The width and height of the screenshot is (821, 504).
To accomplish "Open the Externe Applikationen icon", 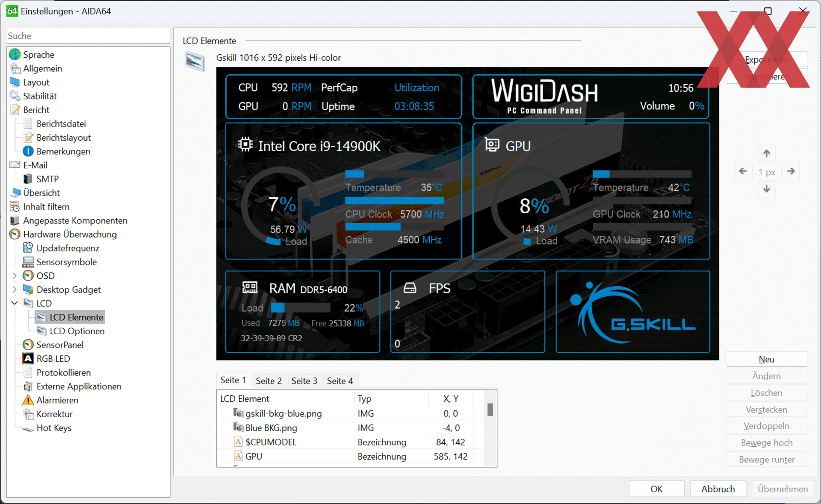I will click(x=28, y=386).
